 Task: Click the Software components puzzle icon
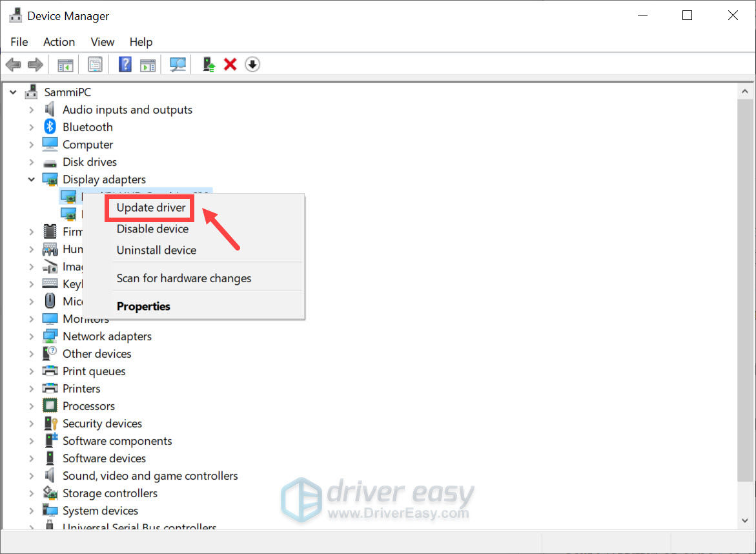pos(50,440)
